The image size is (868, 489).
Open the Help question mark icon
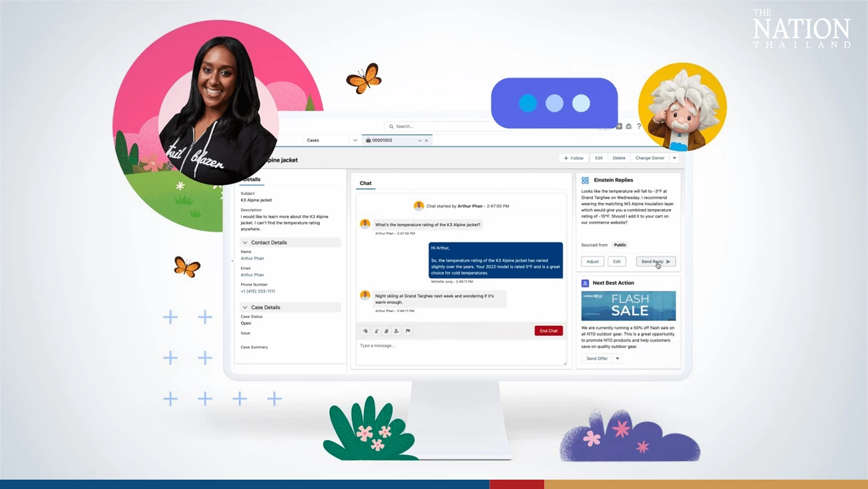coord(638,126)
